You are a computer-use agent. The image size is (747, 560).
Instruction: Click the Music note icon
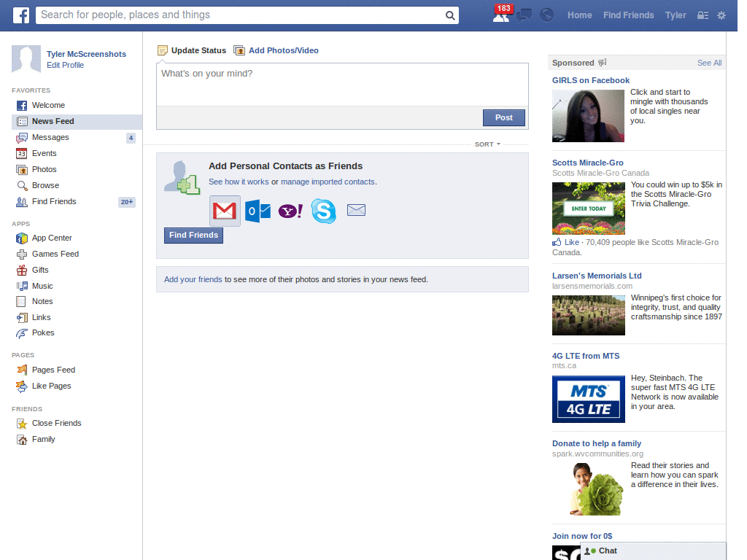22,286
